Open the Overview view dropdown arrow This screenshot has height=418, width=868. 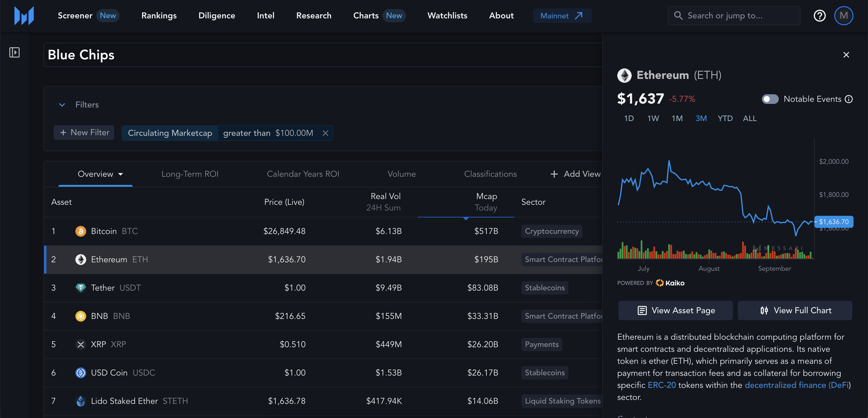[121, 174]
